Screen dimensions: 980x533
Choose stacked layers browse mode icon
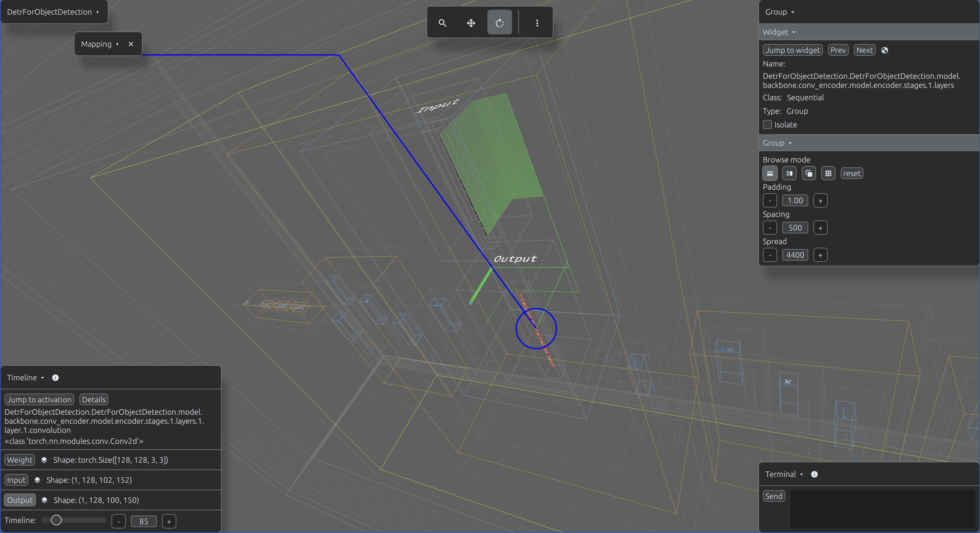(x=809, y=173)
